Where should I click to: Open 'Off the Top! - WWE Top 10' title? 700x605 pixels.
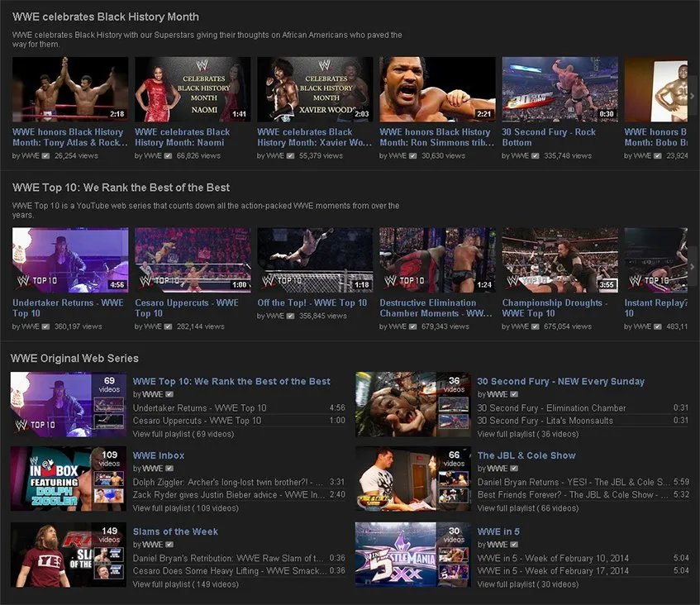tap(312, 302)
